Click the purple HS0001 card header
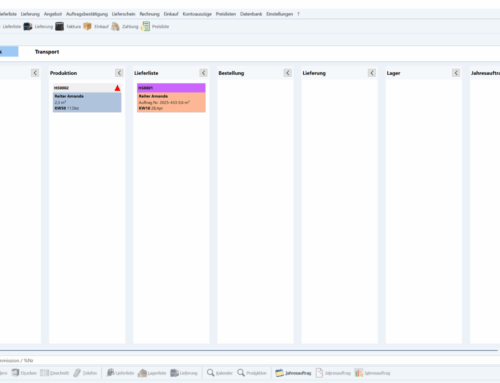 pyautogui.click(x=171, y=88)
